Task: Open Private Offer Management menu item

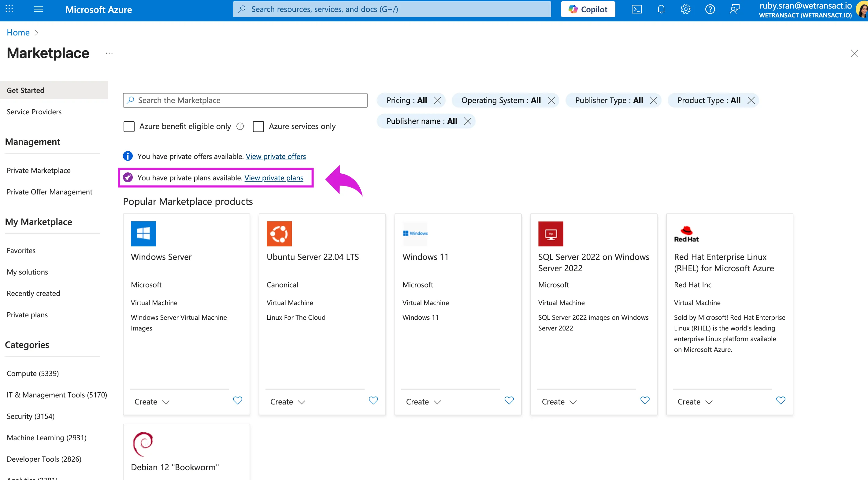Action: (50, 192)
